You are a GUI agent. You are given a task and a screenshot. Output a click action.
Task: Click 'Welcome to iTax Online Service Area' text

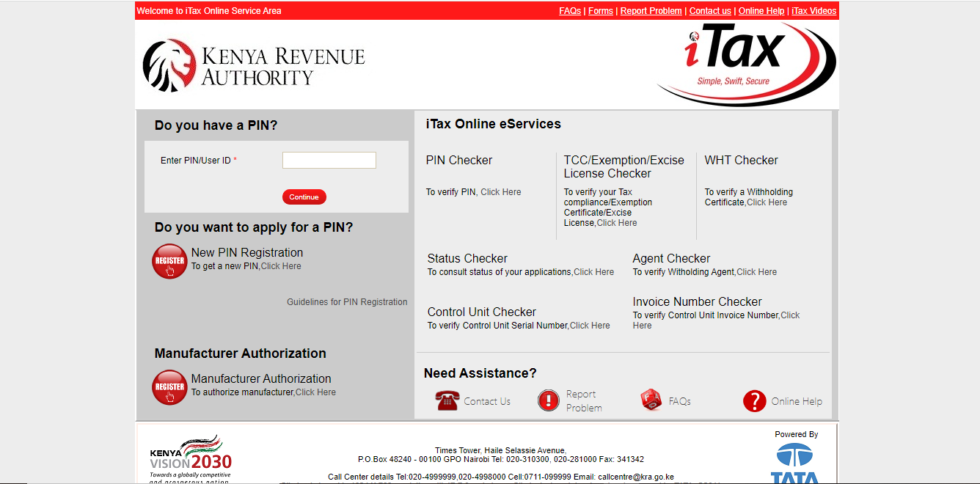click(209, 11)
